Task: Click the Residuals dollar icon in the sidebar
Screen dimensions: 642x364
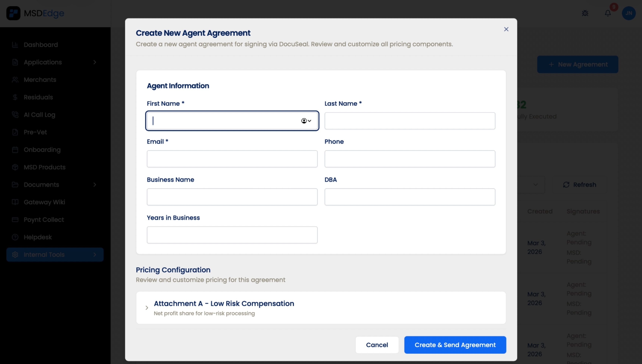Action: [15, 97]
